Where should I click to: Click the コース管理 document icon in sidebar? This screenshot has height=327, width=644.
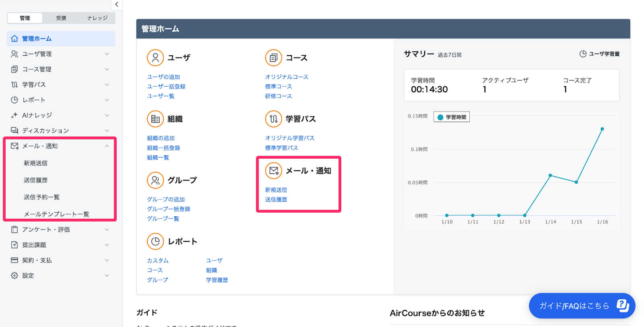coord(14,69)
